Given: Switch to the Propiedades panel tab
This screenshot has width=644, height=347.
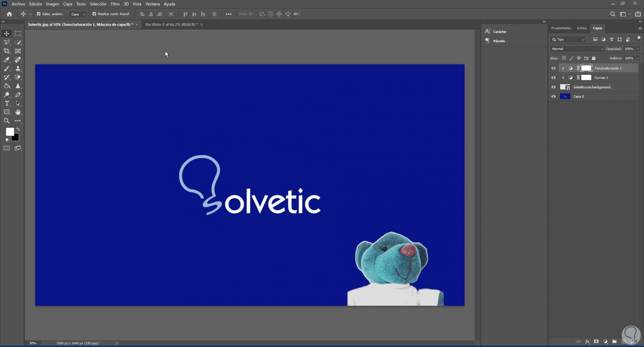Looking at the screenshot, I should [561, 28].
